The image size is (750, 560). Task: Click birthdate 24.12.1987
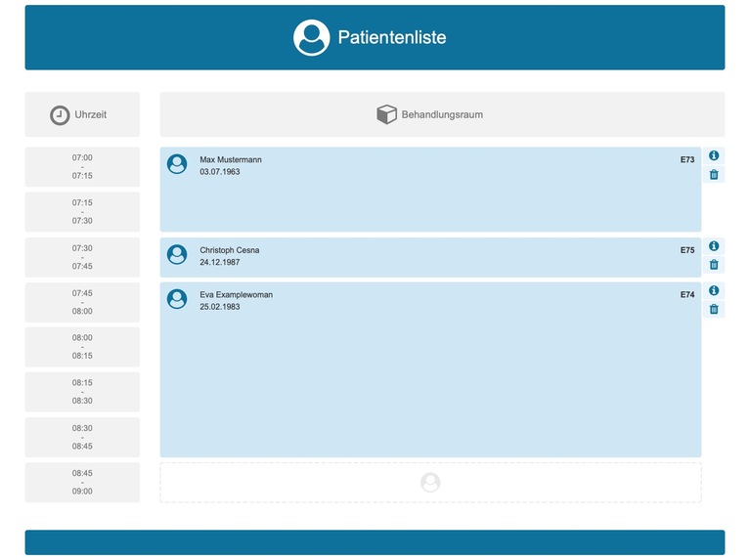220,262
